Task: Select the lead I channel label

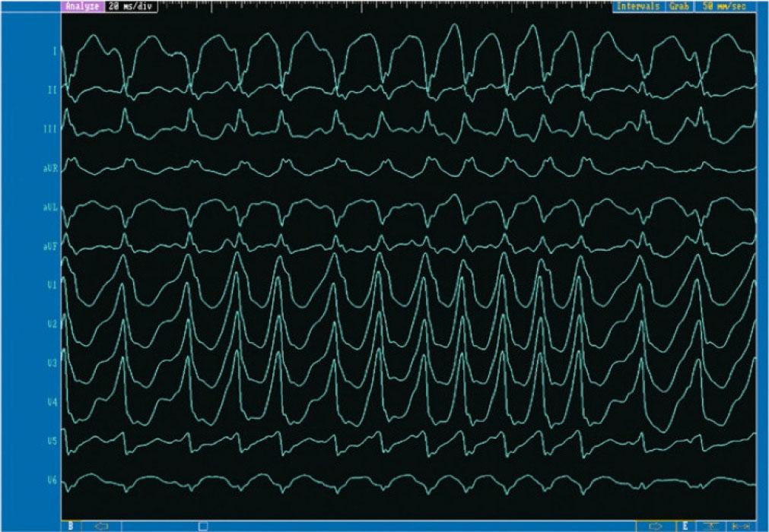Action: click(x=55, y=51)
